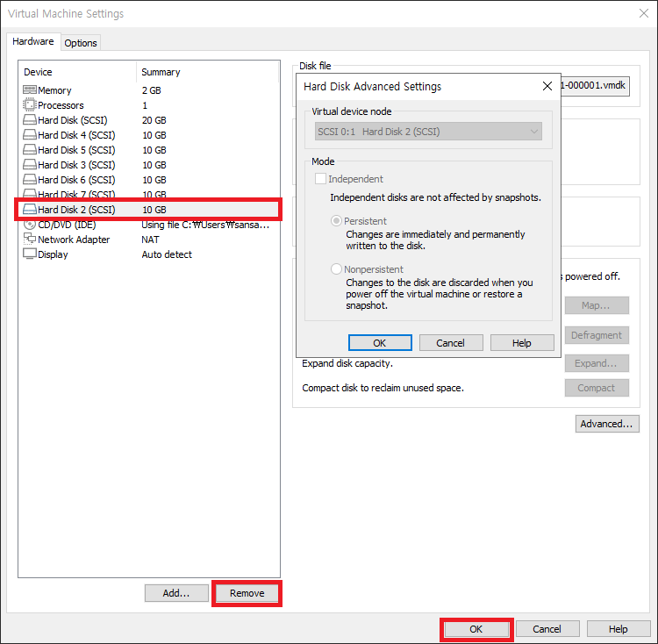Click the Hard Disk 4 (SCSI) icon

tap(29, 134)
